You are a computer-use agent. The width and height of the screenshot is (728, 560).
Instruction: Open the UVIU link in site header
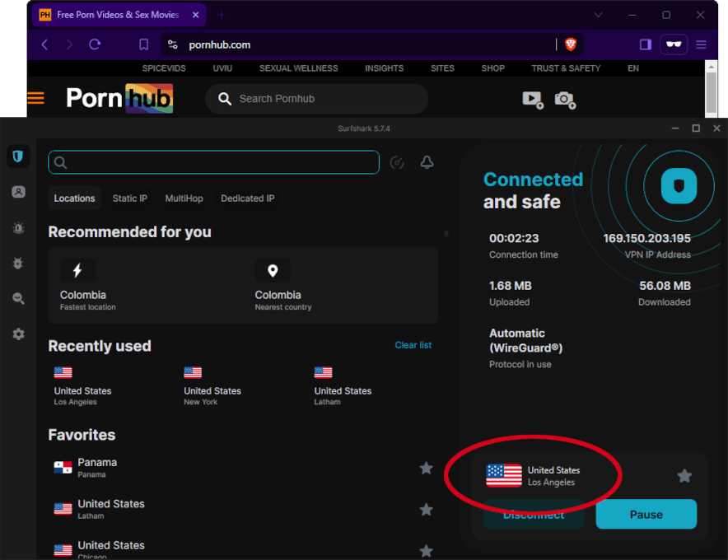pyautogui.click(x=222, y=68)
